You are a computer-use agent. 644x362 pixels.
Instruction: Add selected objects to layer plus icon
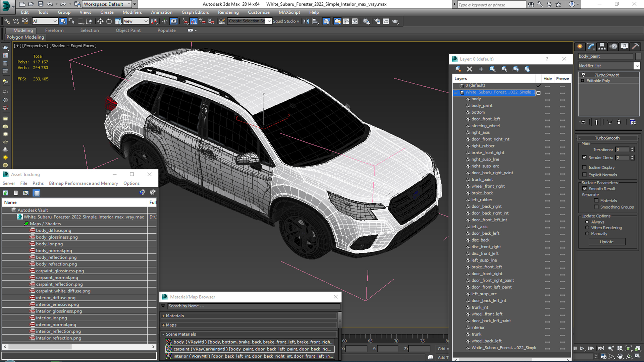click(481, 69)
